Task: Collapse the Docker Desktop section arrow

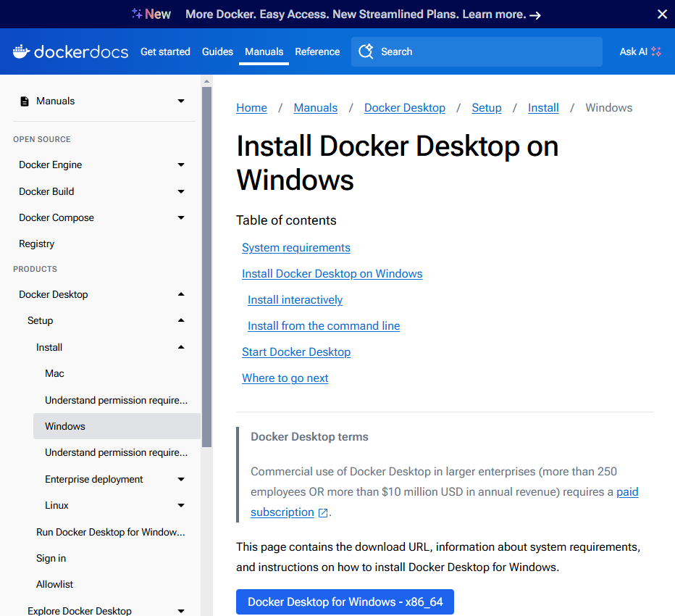Action: click(181, 294)
